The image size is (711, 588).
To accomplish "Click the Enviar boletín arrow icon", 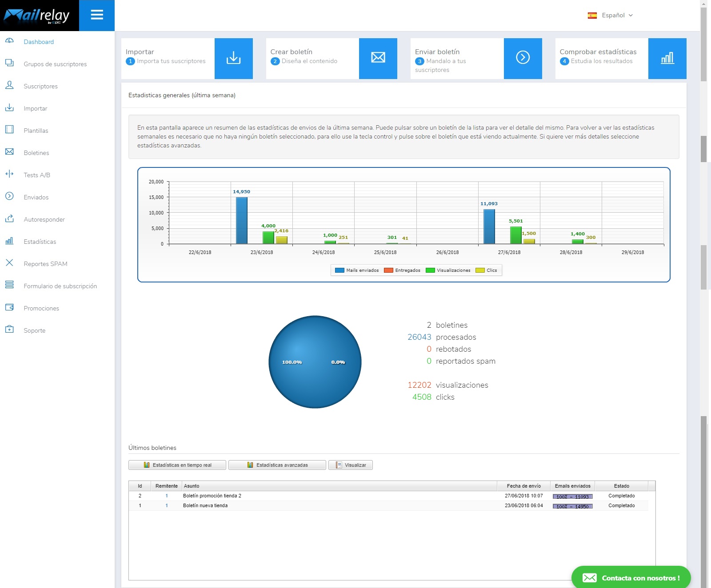I will click(x=523, y=58).
